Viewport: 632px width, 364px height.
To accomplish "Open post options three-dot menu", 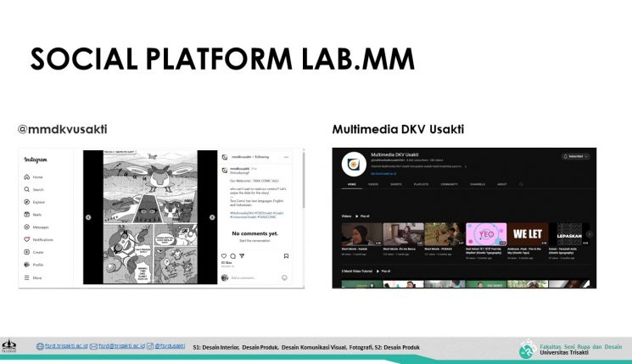I will [286, 157].
